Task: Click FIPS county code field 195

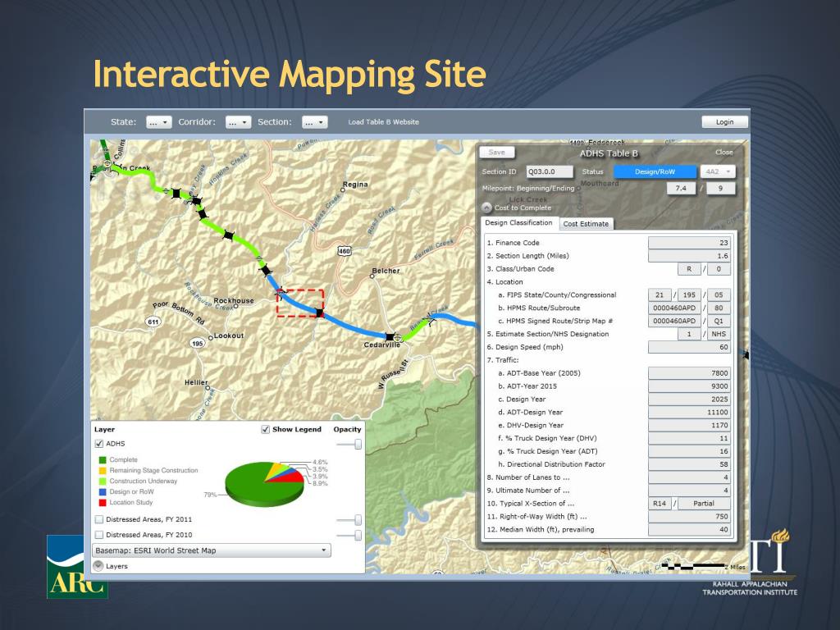Action: [689, 294]
